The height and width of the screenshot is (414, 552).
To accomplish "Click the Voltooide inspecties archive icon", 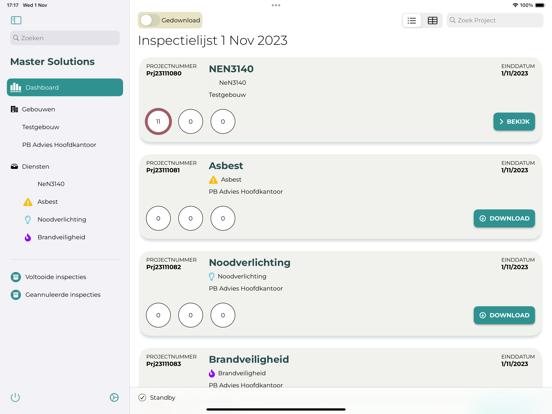I will pos(15,277).
